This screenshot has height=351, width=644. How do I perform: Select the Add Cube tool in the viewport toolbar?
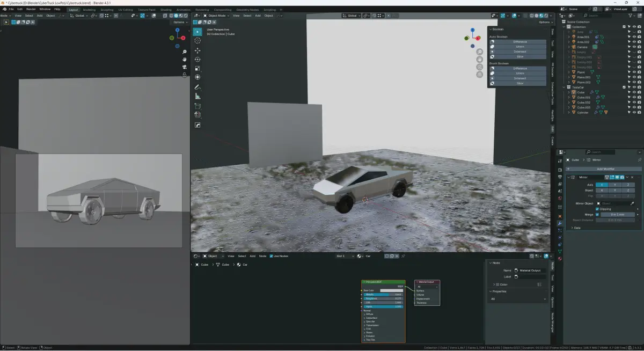(x=197, y=106)
